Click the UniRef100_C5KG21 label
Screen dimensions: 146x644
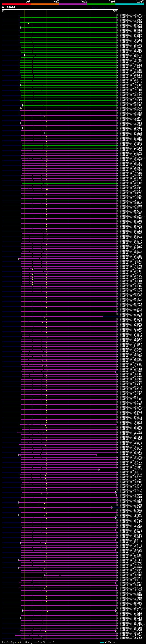(x=131, y=550)
